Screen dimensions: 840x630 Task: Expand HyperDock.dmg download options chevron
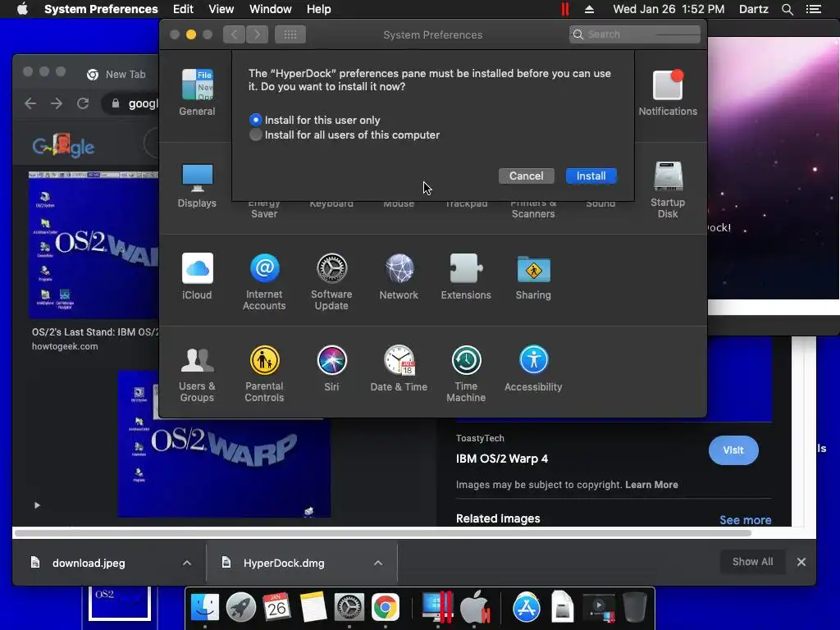pyautogui.click(x=377, y=563)
